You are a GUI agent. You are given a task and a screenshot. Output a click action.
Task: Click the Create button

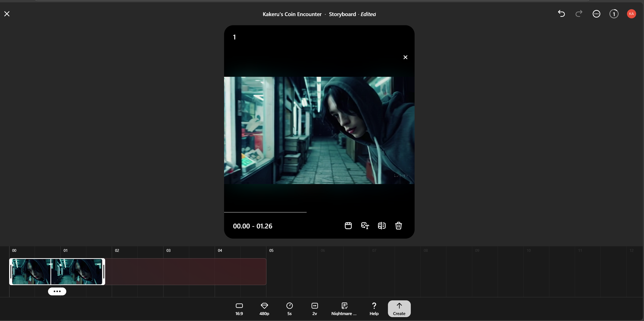(x=399, y=309)
